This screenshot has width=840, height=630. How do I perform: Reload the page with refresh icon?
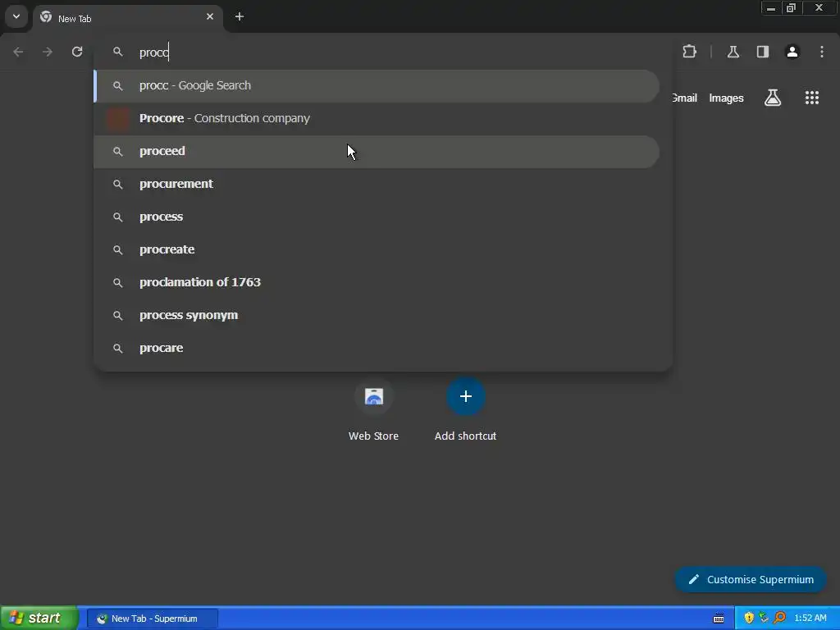click(x=77, y=52)
